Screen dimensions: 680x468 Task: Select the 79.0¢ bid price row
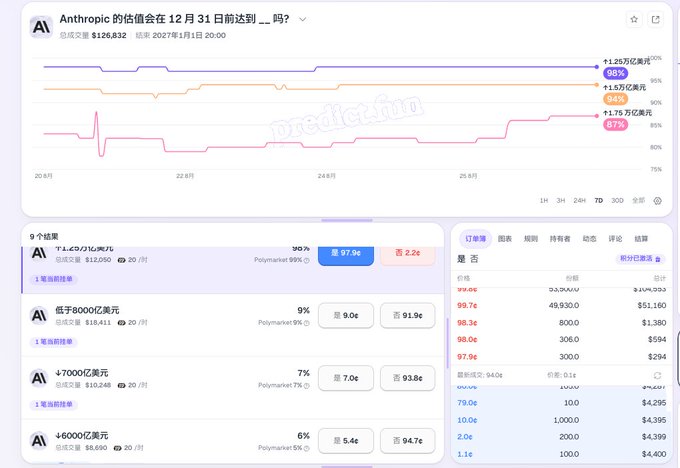(x=561, y=403)
